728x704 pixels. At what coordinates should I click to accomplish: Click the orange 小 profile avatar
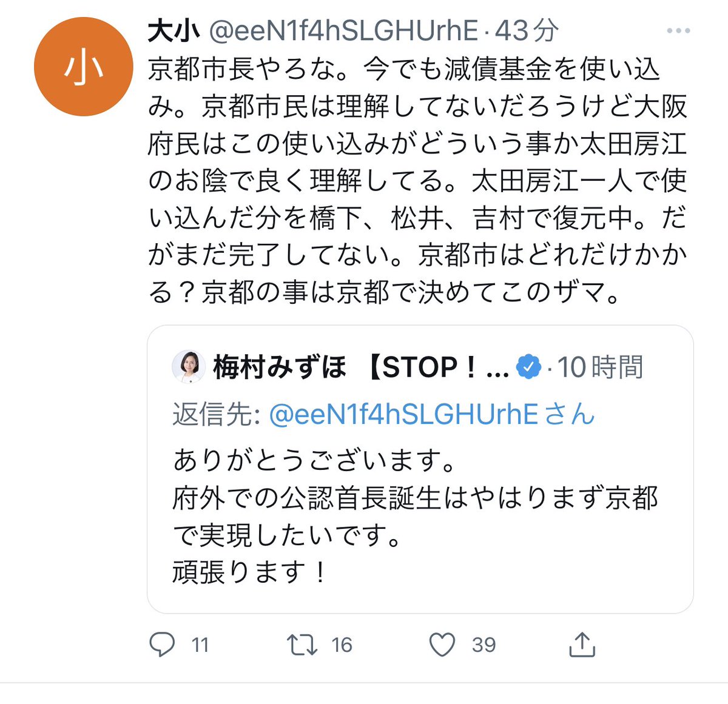tap(83, 67)
